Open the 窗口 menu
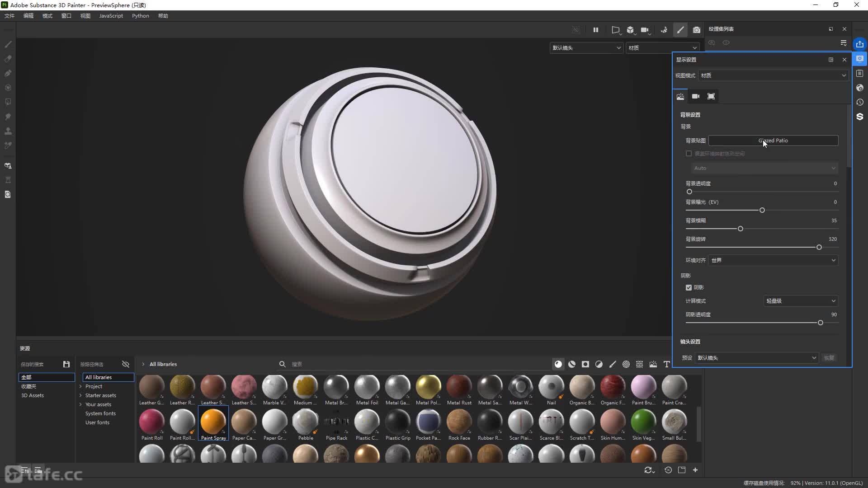The image size is (868, 488). [x=66, y=16]
